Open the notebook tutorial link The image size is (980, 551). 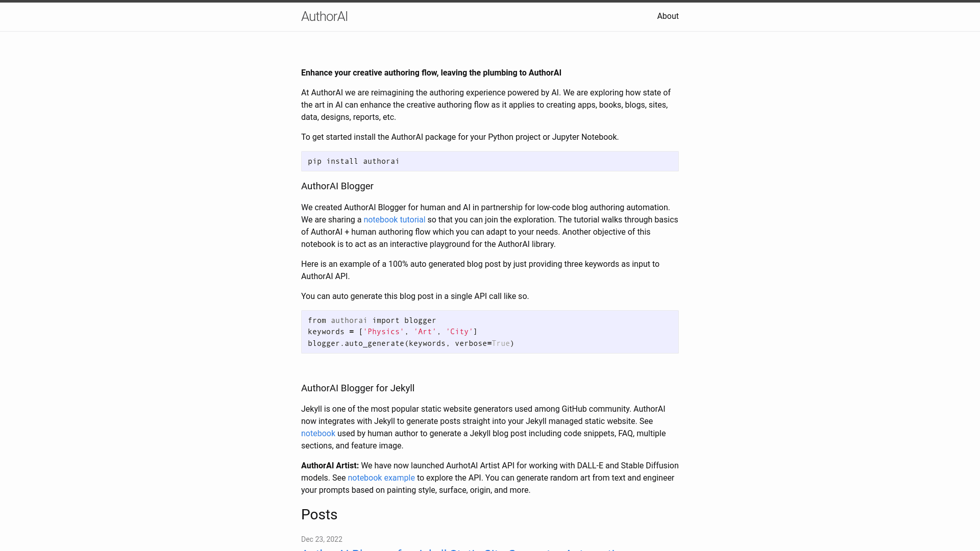394,219
